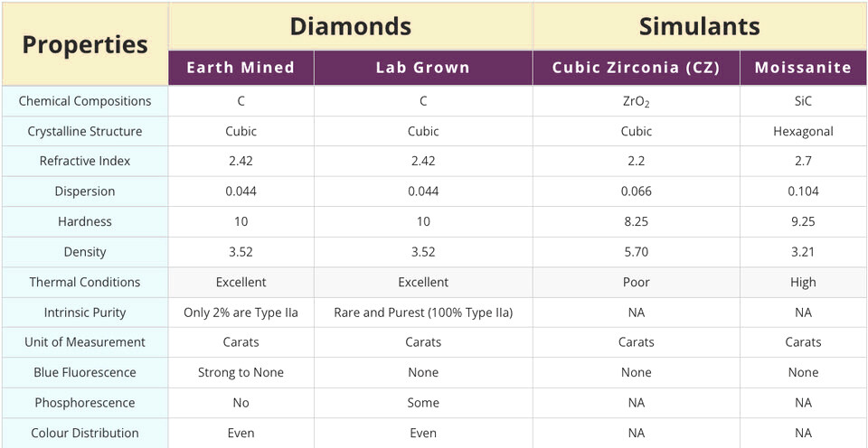Click the Hexagonal cell under Moissanite
This screenshot has height=448, width=868.
(803, 132)
